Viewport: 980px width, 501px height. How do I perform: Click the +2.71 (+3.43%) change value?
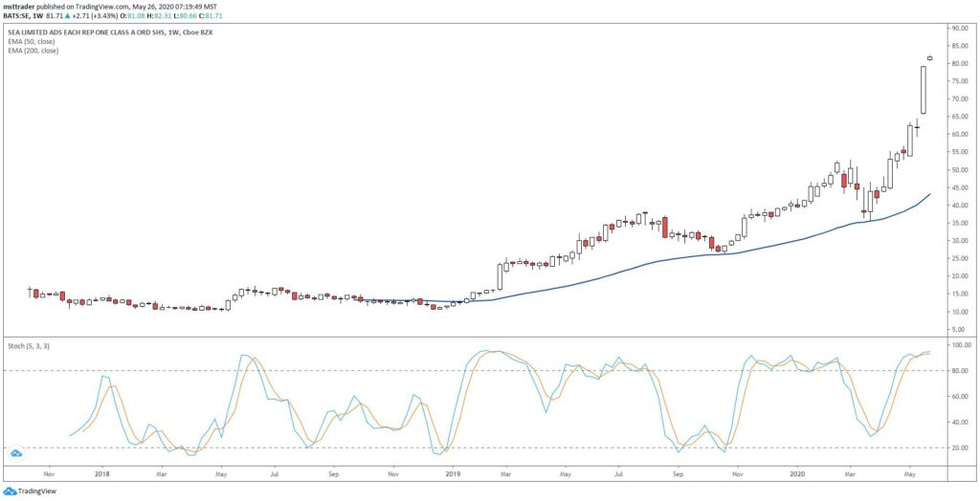click(93, 15)
